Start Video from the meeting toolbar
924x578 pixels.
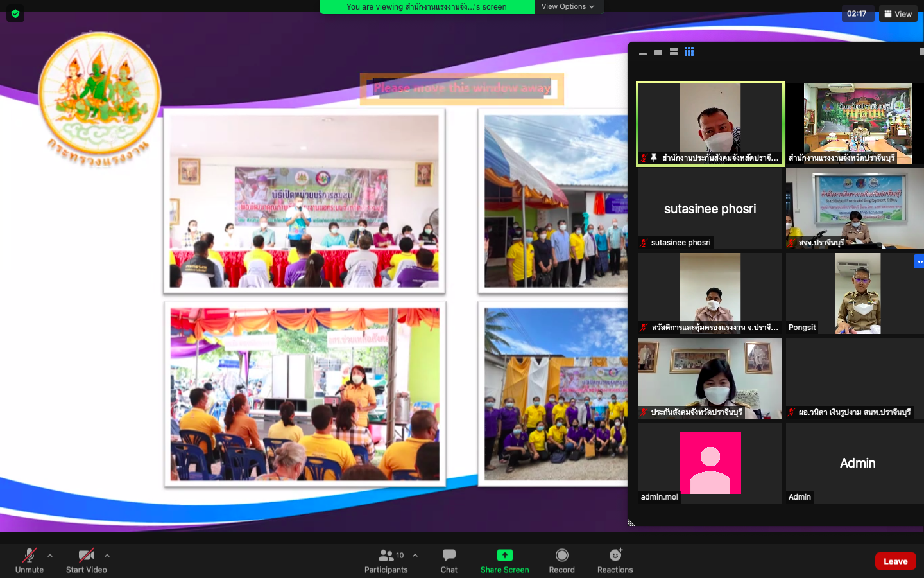pyautogui.click(x=86, y=556)
